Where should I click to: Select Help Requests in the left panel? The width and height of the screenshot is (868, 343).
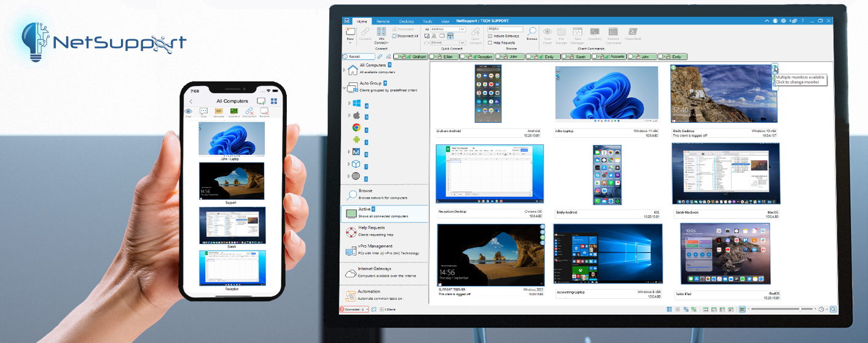385,231
